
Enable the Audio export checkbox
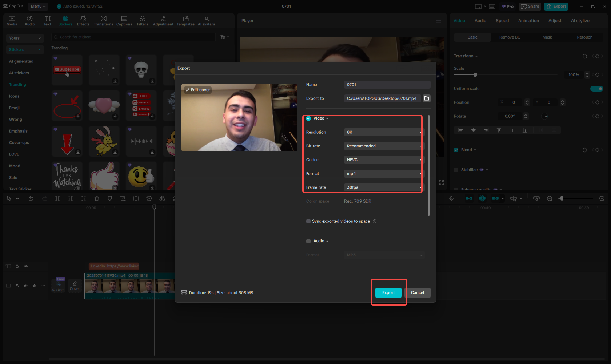(308, 241)
